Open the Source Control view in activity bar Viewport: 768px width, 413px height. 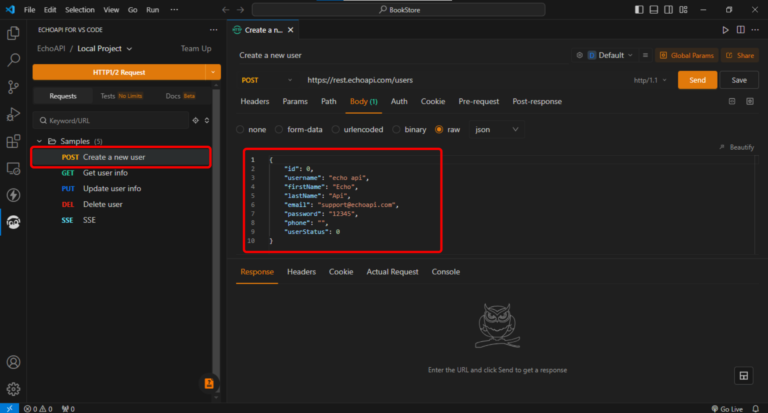click(14, 87)
